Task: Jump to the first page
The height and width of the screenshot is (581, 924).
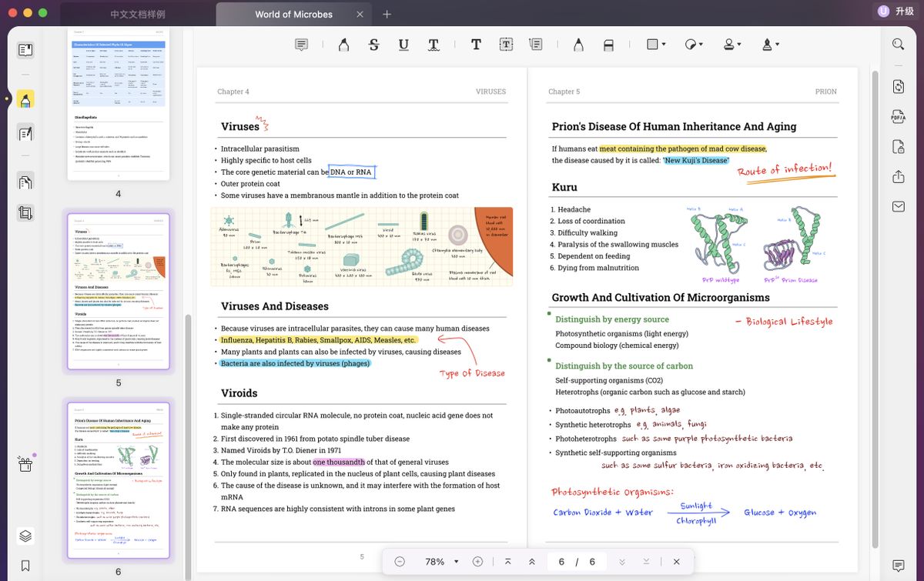Action: [x=508, y=562]
